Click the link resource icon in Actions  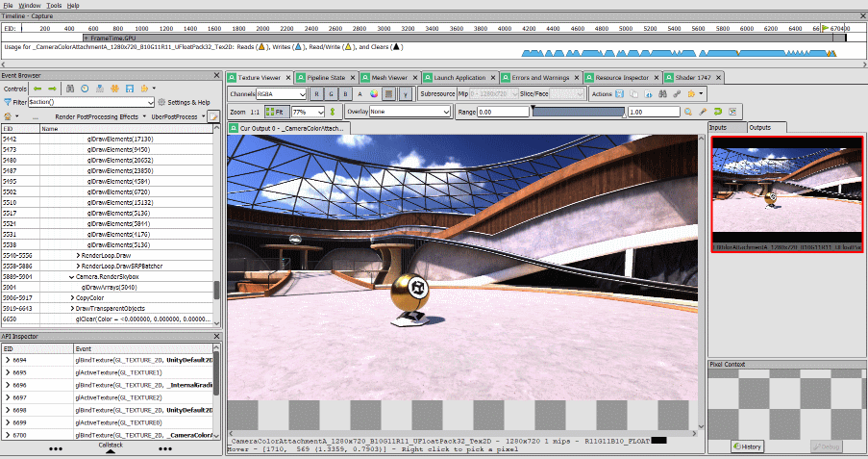pyautogui.click(x=677, y=93)
